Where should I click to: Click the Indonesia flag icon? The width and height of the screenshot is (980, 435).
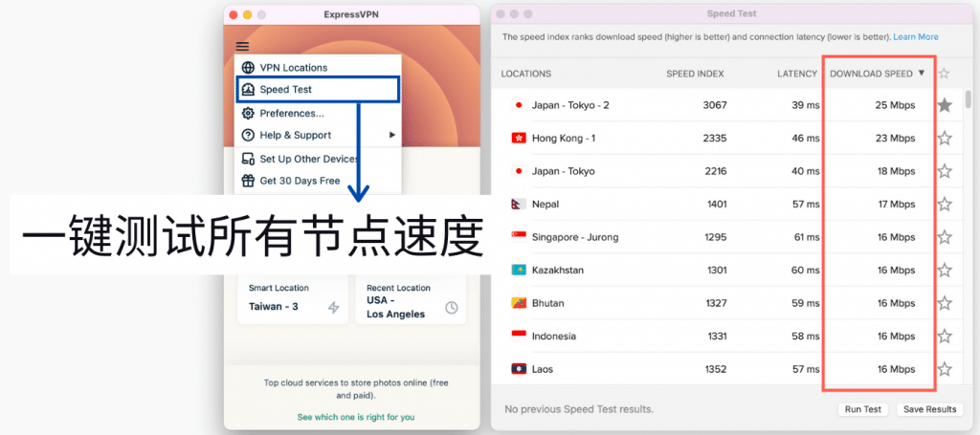click(518, 337)
